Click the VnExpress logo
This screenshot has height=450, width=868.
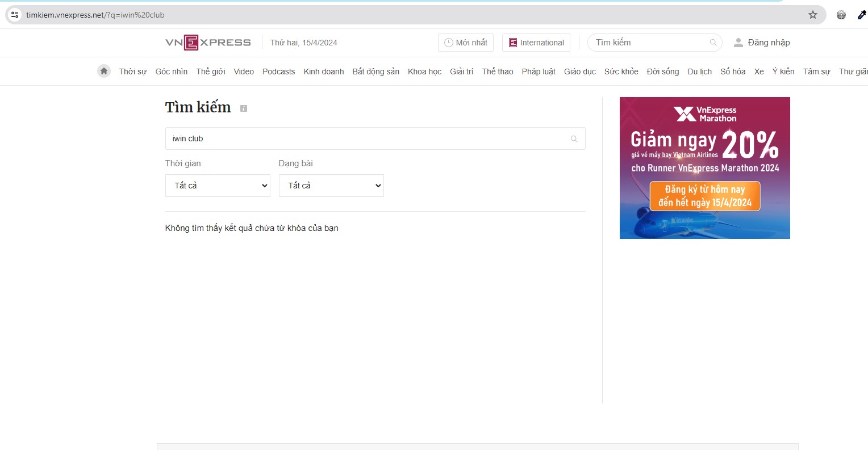[x=208, y=43]
